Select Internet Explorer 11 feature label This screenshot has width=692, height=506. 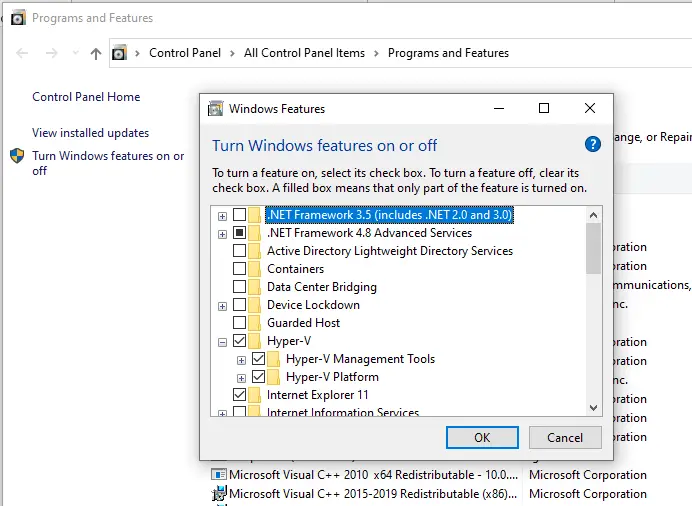317,395
